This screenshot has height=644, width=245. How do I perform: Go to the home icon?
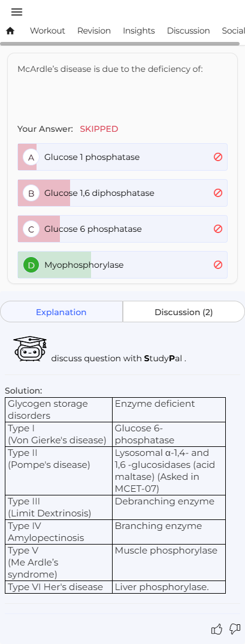click(10, 31)
